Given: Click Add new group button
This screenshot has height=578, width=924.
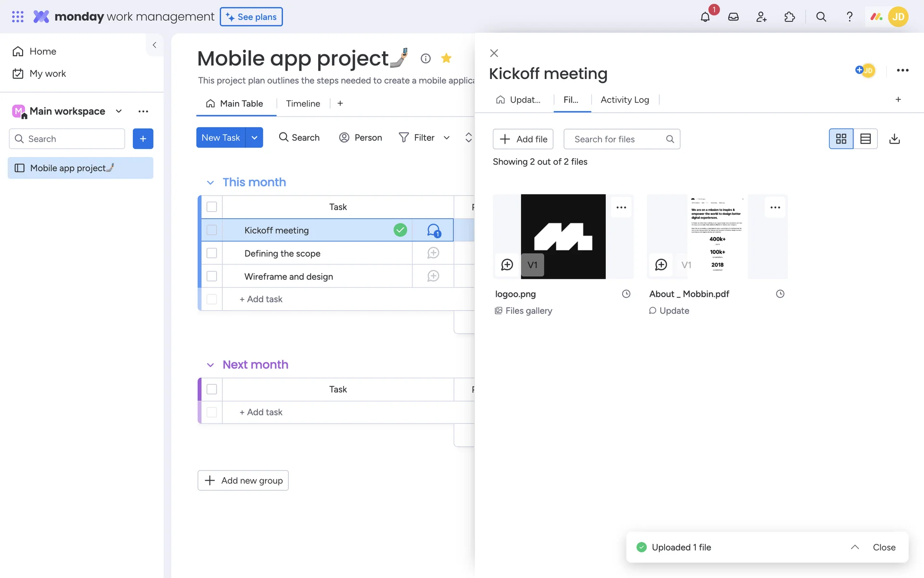Looking at the screenshot, I should [x=243, y=480].
